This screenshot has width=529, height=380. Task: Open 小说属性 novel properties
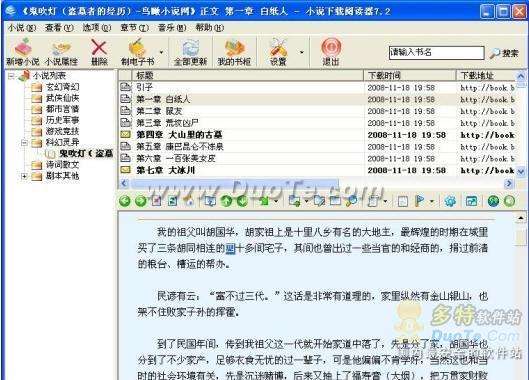coord(61,51)
